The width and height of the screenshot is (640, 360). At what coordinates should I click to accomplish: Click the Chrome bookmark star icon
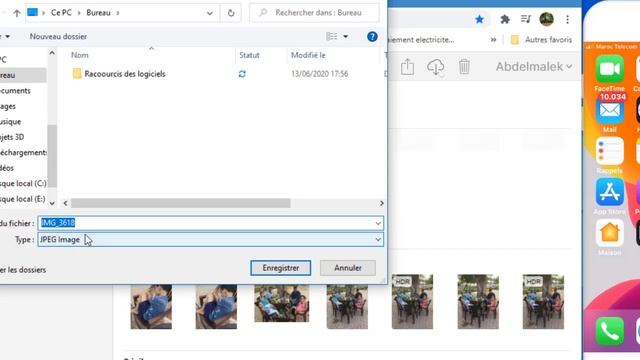click(x=480, y=19)
